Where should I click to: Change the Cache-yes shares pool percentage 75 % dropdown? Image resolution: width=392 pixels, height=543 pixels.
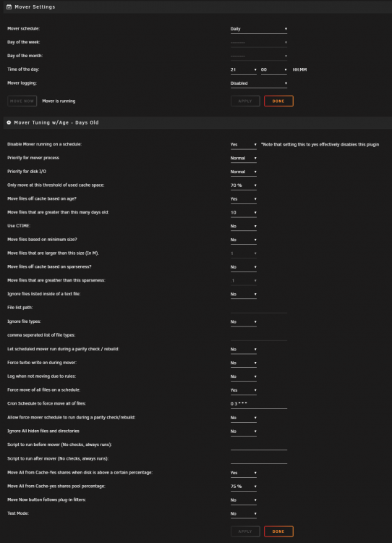tap(244, 487)
